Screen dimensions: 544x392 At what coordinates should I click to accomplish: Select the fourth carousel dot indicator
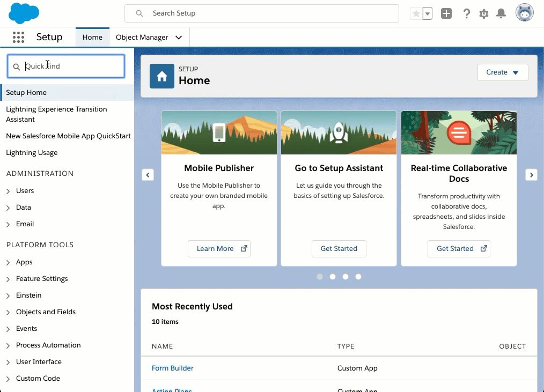(x=358, y=277)
